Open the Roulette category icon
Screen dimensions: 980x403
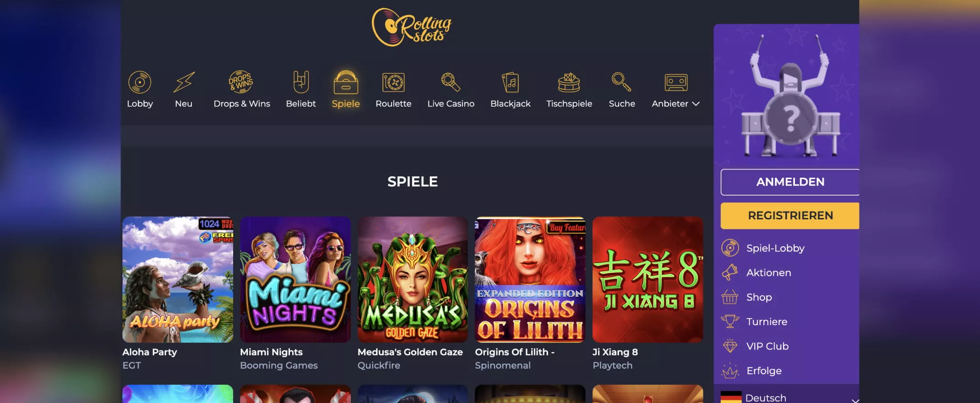click(x=393, y=83)
